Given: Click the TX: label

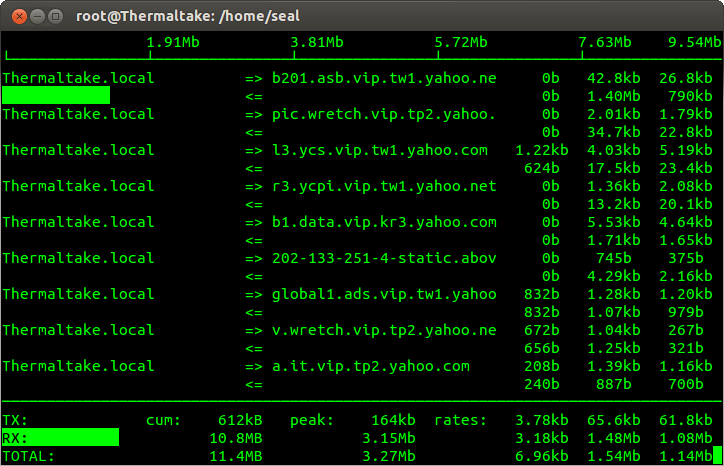Looking at the screenshot, I should coord(15,420).
